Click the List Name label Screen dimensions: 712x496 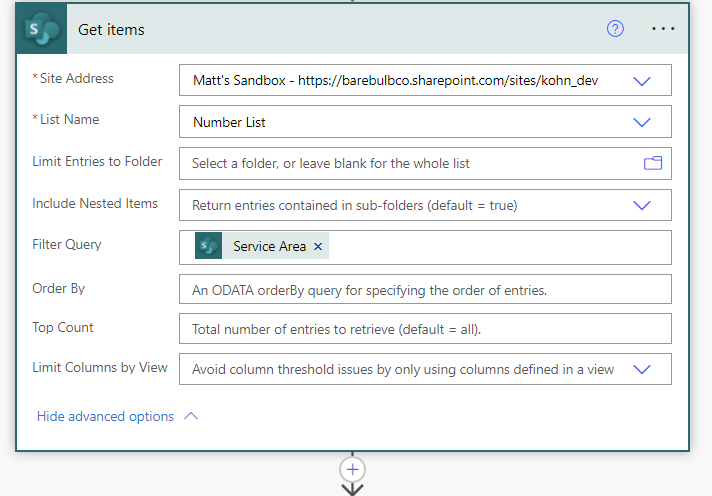coord(69,119)
